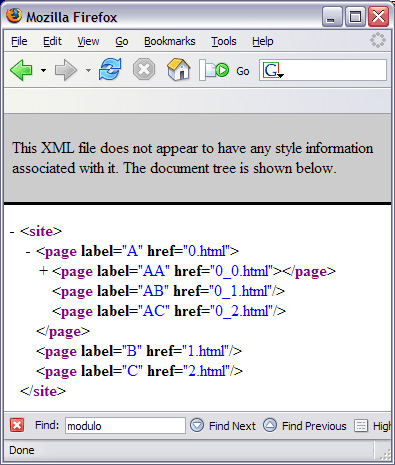
Task: Open the Help menu
Action: [x=263, y=41]
